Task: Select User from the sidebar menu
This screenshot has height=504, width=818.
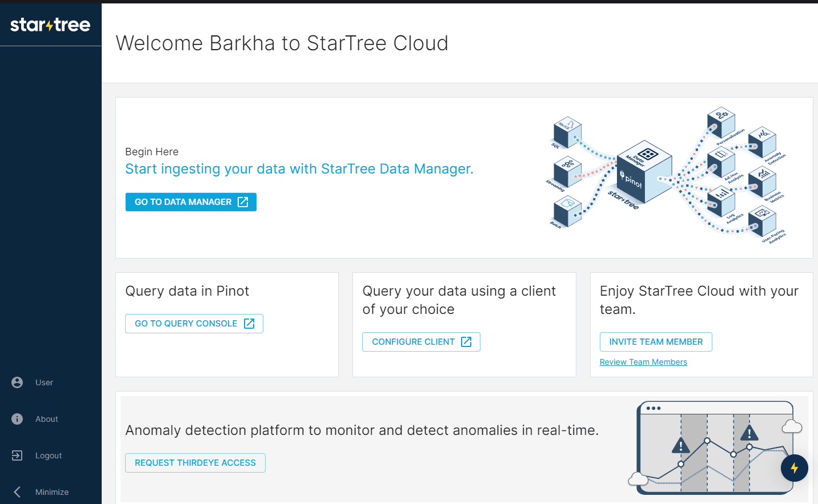Action: coord(45,382)
